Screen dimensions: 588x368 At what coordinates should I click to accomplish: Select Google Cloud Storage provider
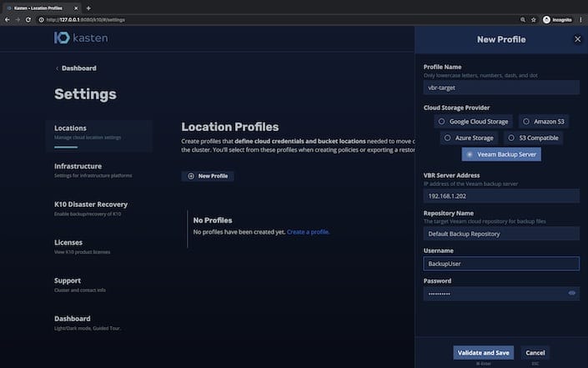tap(475, 121)
